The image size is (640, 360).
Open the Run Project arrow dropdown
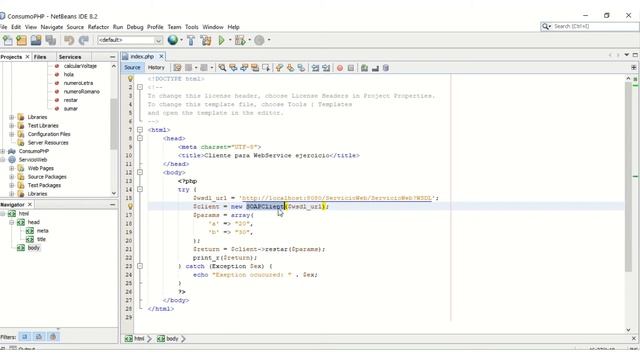(x=229, y=40)
